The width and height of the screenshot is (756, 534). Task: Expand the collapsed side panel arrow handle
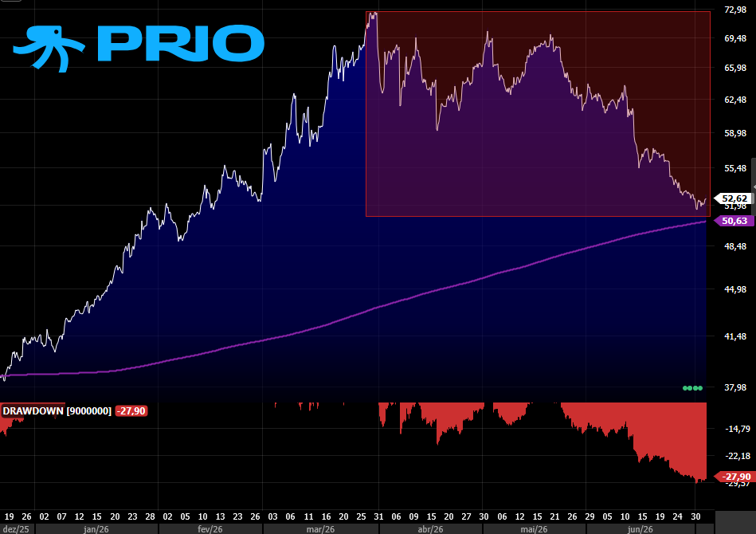[754, 187]
